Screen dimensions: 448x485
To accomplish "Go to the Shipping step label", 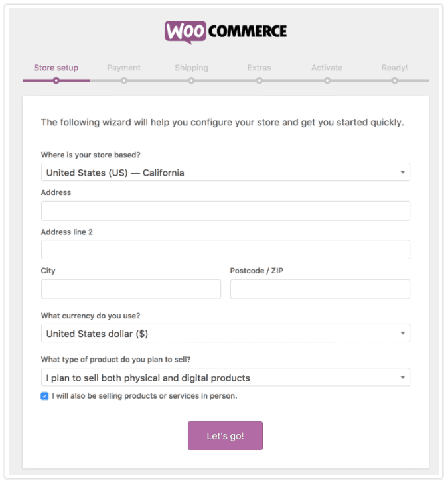I will click(x=191, y=68).
